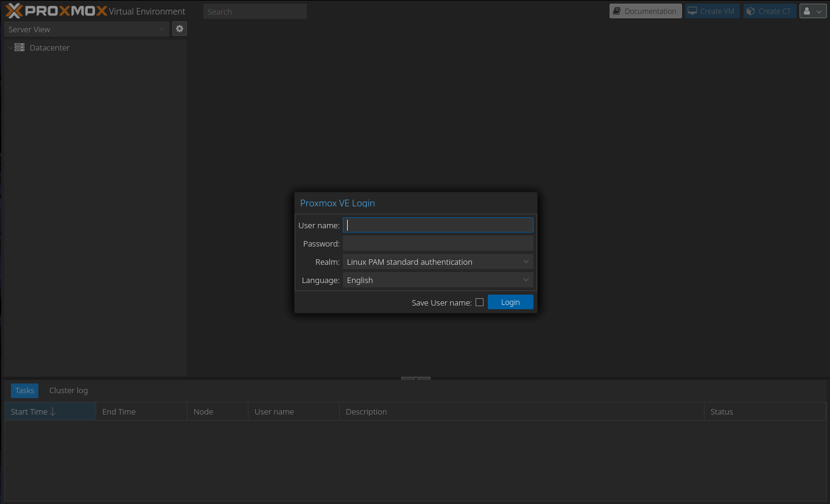This screenshot has width=830, height=504.
Task: Open the user account menu icon
Action: 813,11
